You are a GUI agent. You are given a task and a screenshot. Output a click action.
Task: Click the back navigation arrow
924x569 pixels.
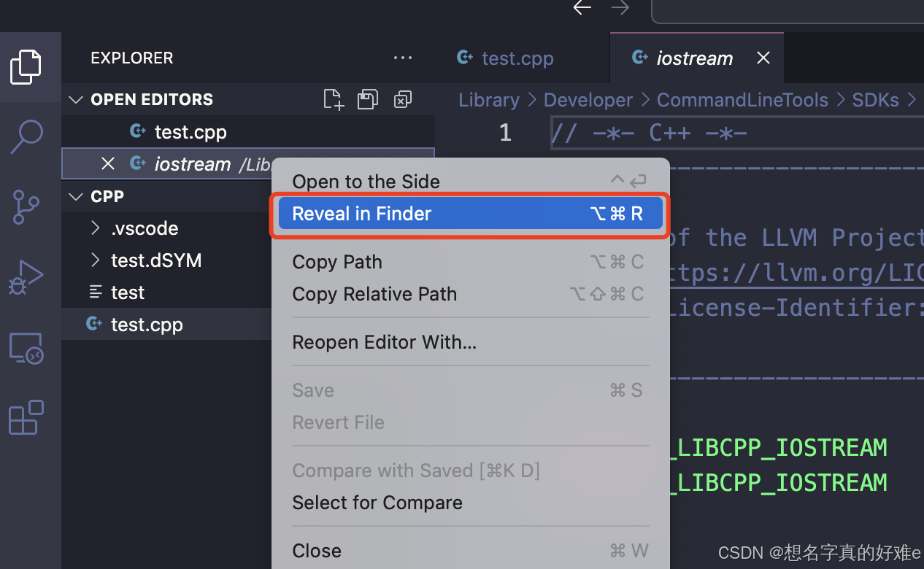pos(582,9)
